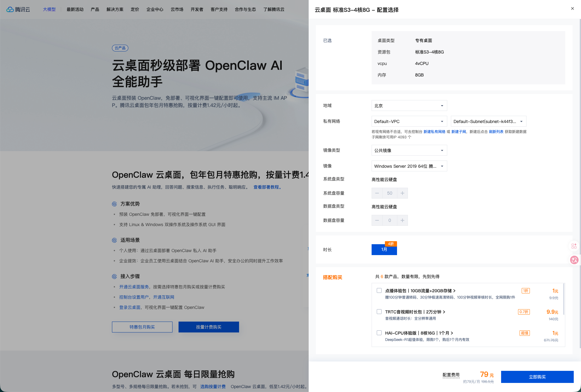Click the minus icon for data disk capacity

(x=377, y=220)
